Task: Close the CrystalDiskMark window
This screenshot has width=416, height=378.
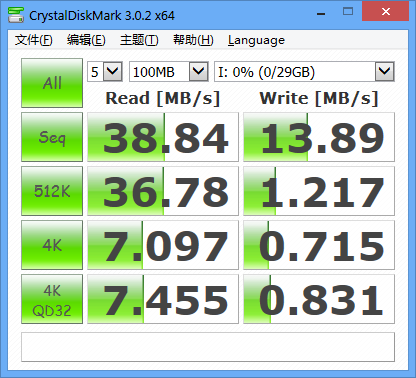Action: 386,11
